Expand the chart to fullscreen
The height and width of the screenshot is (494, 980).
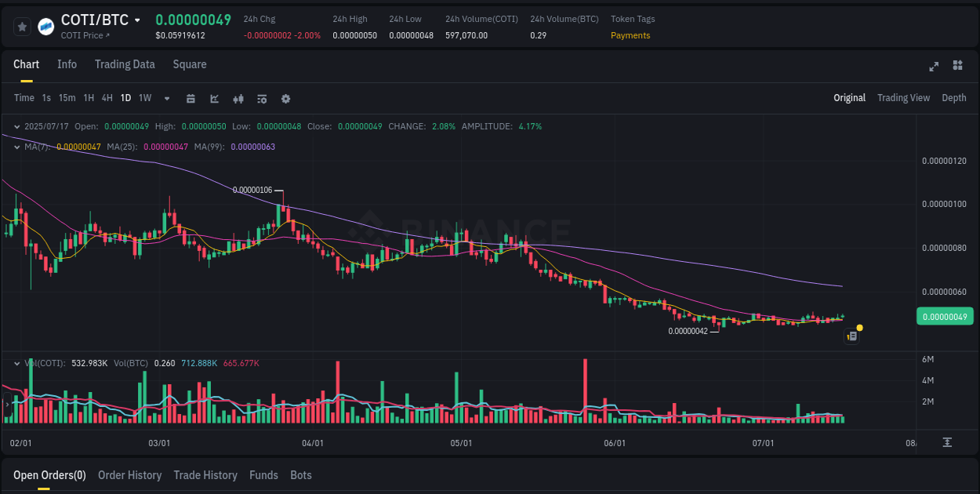[x=934, y=67]
